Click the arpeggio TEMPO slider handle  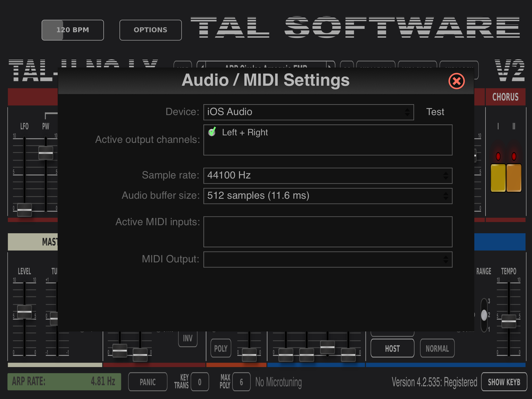point(509,321)
